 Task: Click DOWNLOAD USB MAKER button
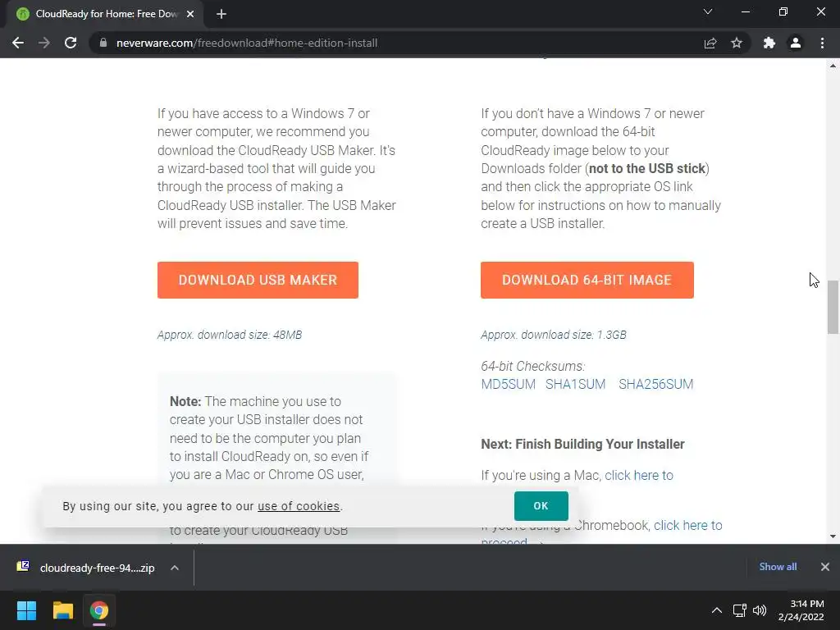pos(258,281)
